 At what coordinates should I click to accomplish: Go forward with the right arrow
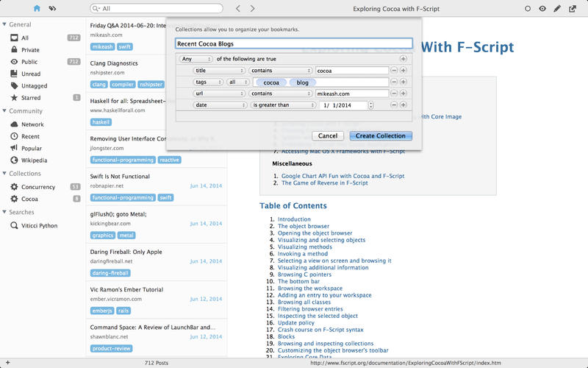(x=252, y=8)
